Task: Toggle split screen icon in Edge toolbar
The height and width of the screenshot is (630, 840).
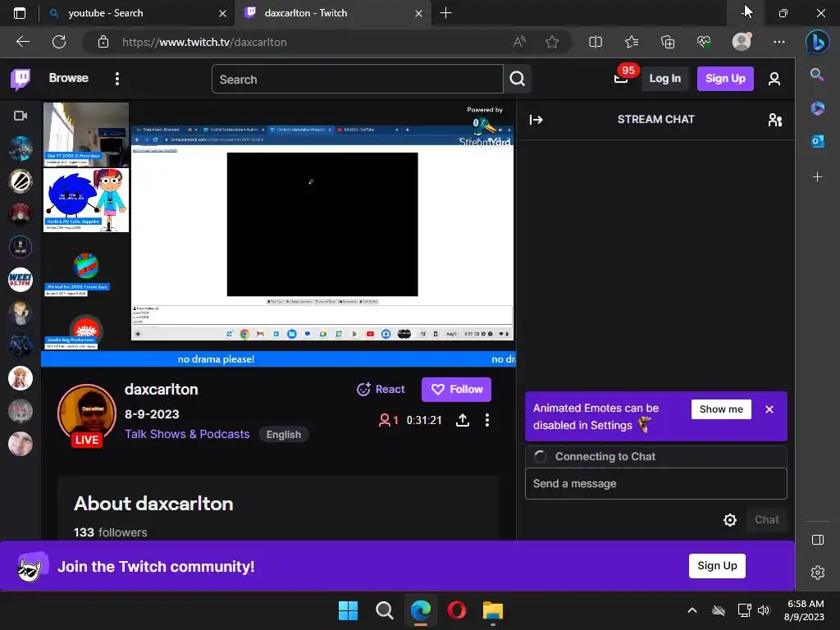Action: 596,42
